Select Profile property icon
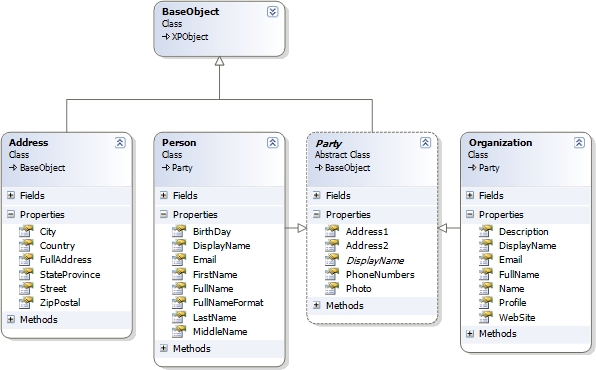 click(485, 302)
